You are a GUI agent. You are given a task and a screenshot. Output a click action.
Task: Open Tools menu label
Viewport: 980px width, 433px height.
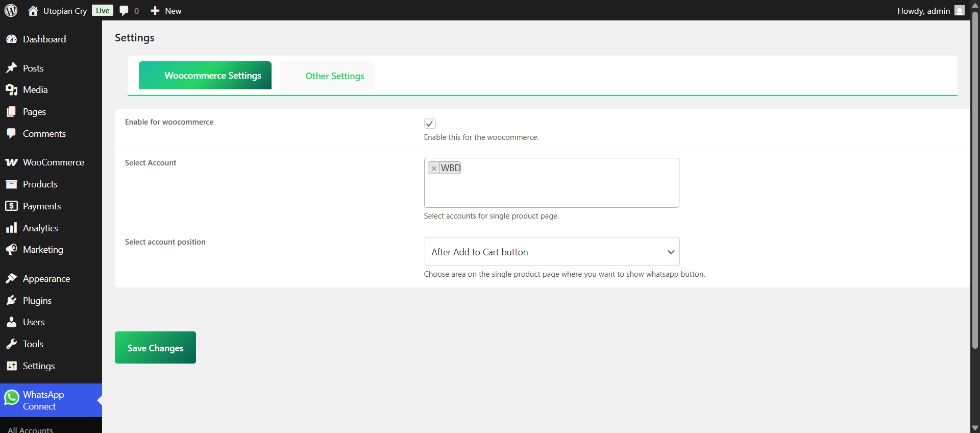(33, 344)
